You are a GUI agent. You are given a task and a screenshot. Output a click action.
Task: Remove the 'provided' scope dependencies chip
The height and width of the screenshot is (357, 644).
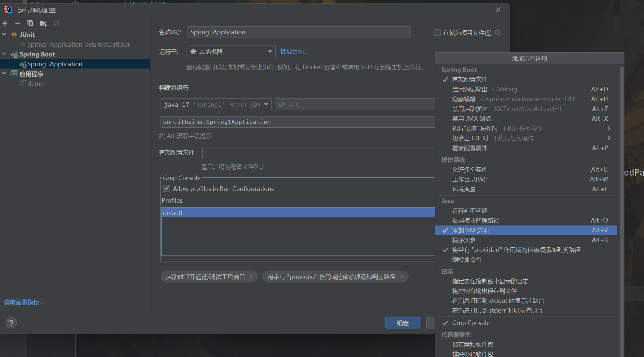click(402, 277)
